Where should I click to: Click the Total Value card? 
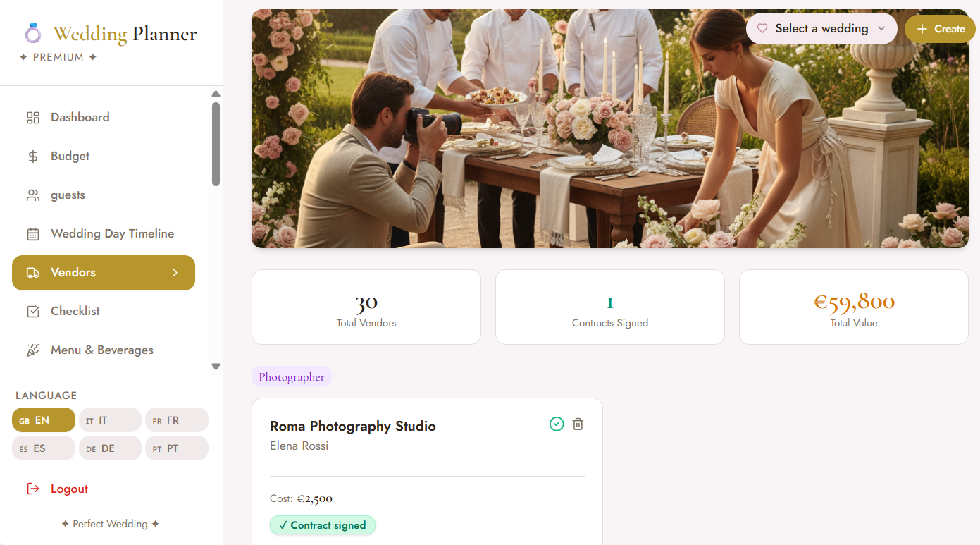[854, 307]
